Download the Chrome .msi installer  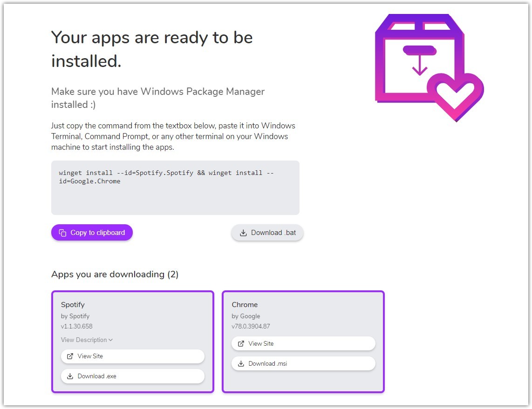(303, 363)
